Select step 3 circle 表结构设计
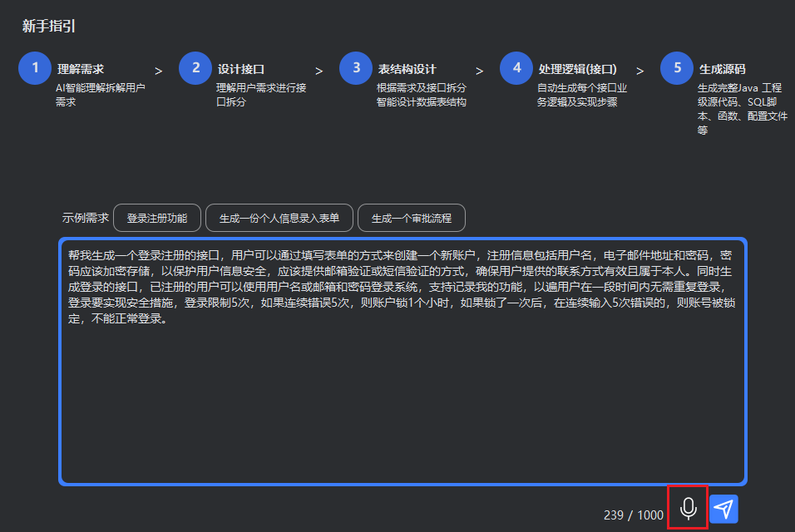The height and width of the screenshot is (532, 795). [356, 68]
